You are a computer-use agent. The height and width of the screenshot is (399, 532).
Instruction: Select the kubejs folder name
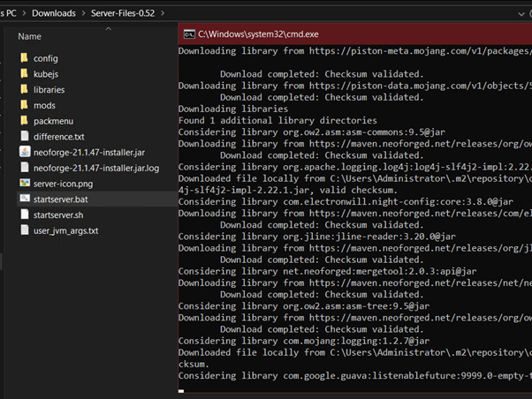(x=46, y=74)
